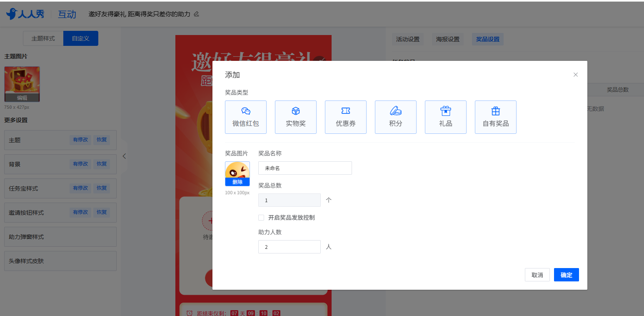Screen dimensions: 644x316
Task: Open the 活动设置 tab
Action: pos(408,39)
